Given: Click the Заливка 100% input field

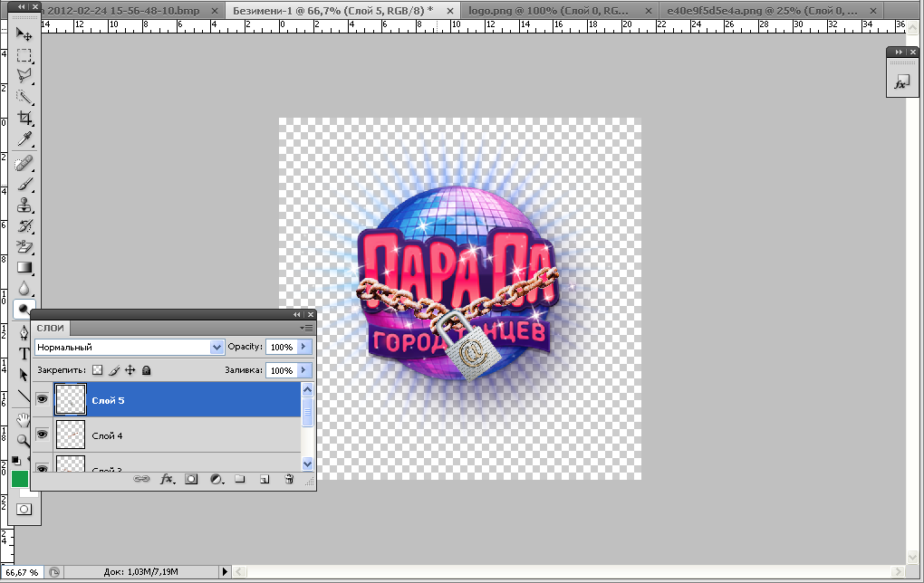Looking at the screenshot, I should (x=282, y=370).
